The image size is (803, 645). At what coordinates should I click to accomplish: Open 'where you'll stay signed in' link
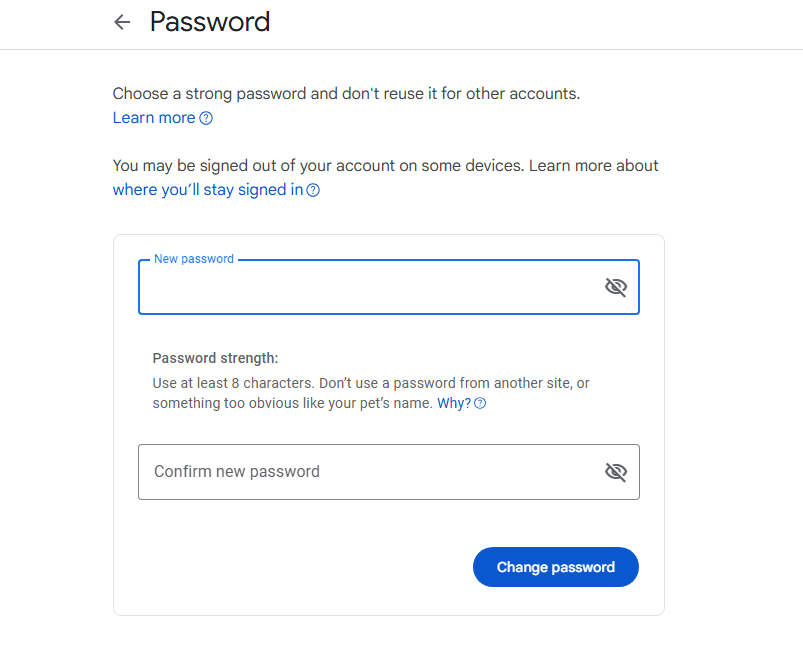tap(207, 190)
